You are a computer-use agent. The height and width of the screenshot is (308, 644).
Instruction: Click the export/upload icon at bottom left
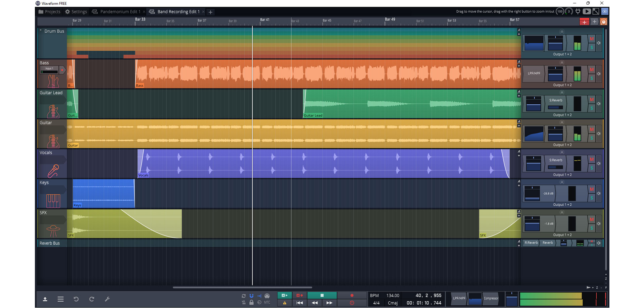[45, 299]
